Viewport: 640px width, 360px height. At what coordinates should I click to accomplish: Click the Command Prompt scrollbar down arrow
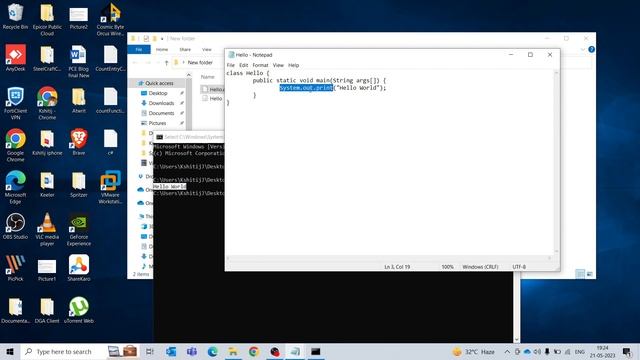pos(517,339)
